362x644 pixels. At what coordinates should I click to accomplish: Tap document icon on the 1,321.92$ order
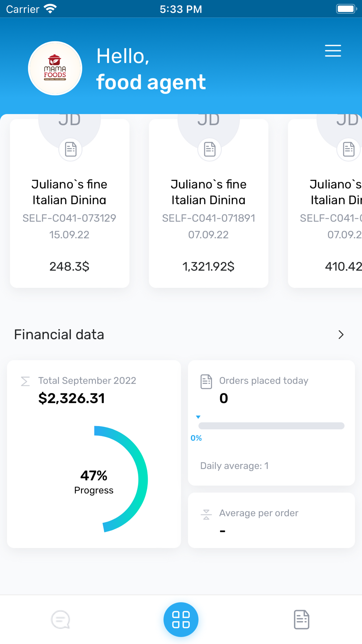pyautogui.click(x=210, y=149)
